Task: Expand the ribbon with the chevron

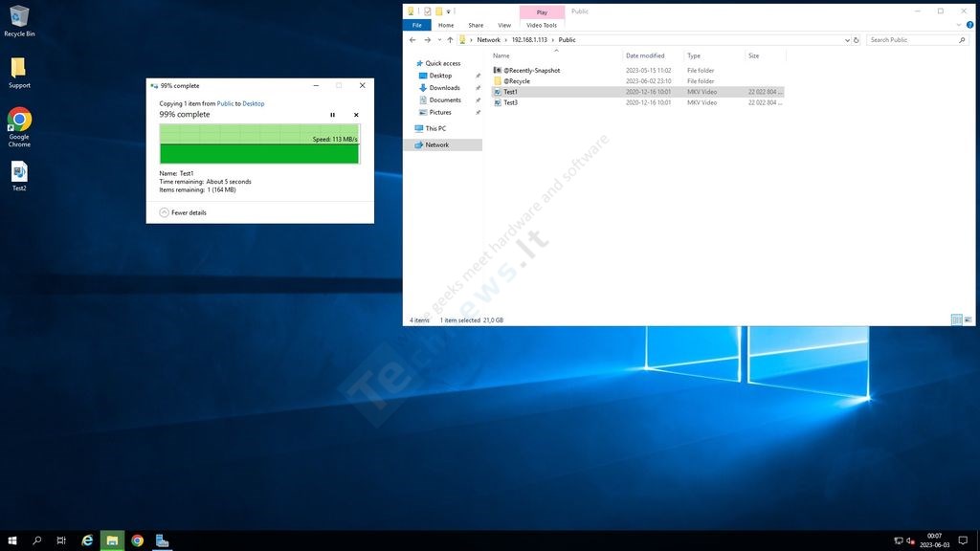Action: tap(959, 25)
